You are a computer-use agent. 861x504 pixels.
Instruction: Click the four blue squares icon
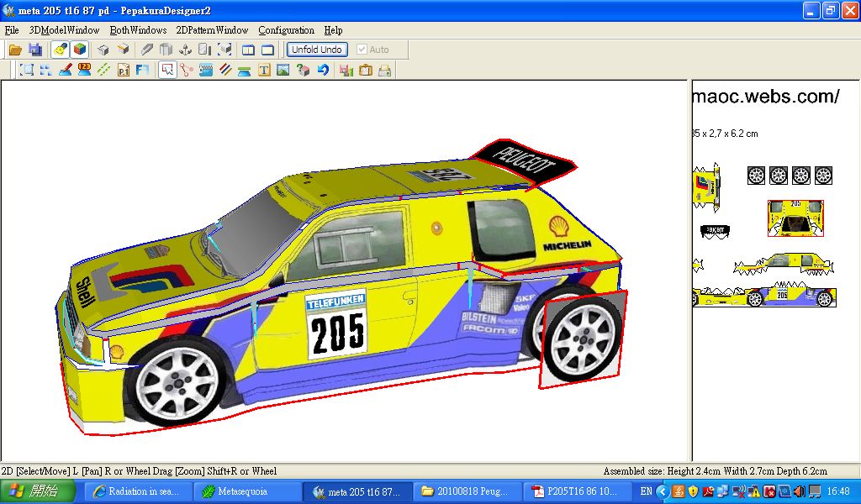[x=45, y=71]
